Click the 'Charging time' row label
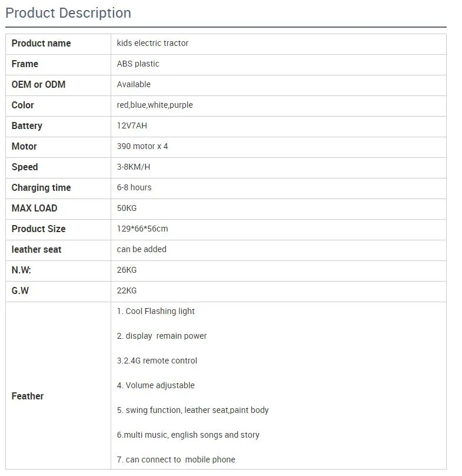462x476 pixels. pyautogui.click(x=41, y=187)
